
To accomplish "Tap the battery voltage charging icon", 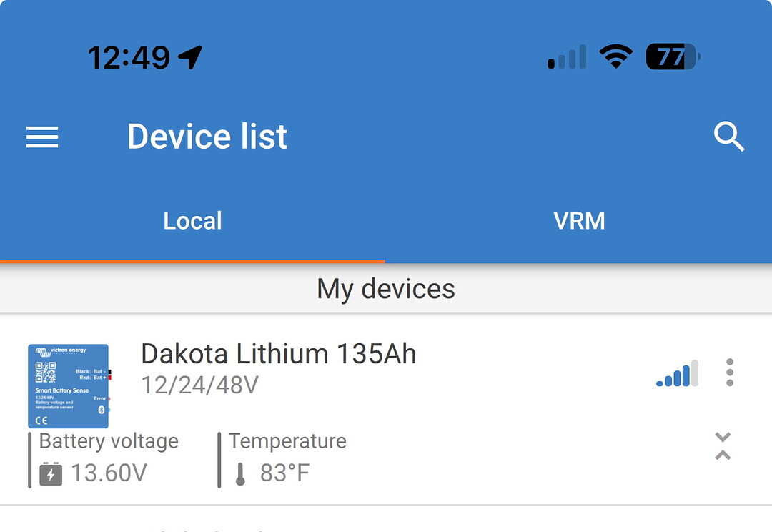I will 51,473.
